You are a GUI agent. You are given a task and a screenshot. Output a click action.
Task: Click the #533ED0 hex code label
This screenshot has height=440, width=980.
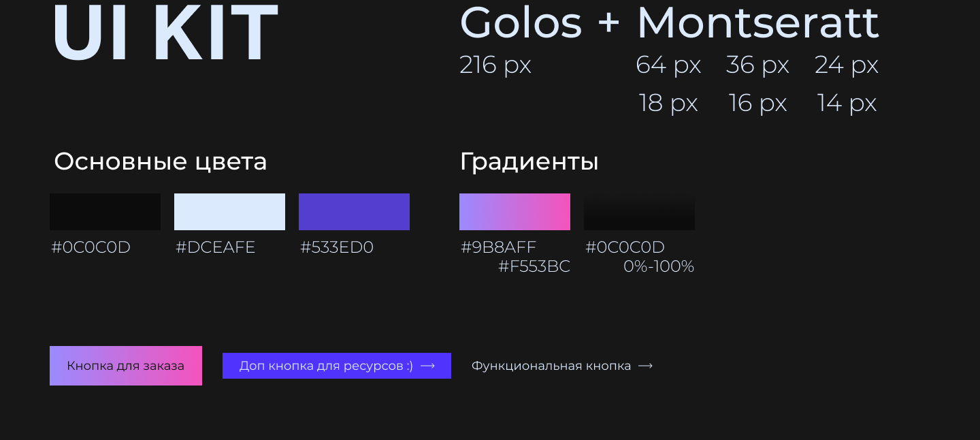[x=337, y=247]
